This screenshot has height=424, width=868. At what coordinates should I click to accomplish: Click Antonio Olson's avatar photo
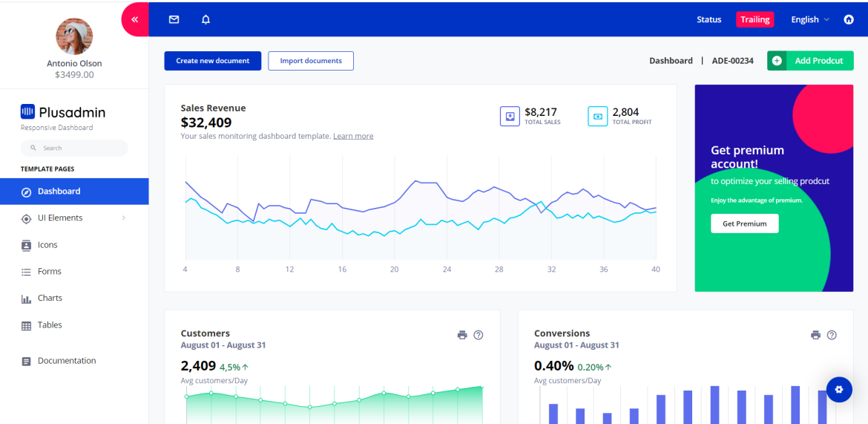click(74, 36)
